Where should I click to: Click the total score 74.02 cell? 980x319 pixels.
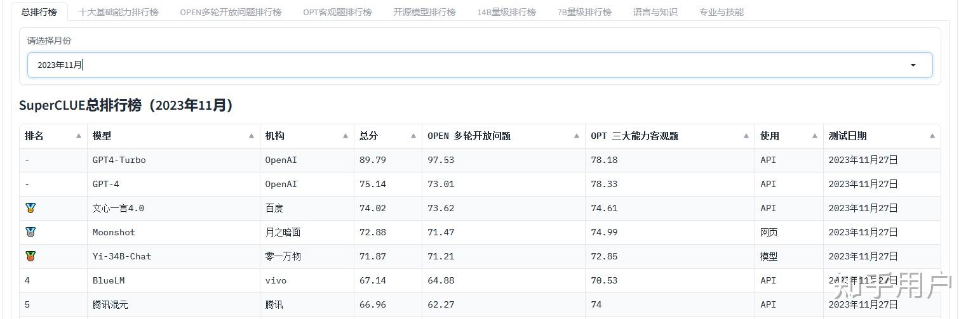[388, 208]
